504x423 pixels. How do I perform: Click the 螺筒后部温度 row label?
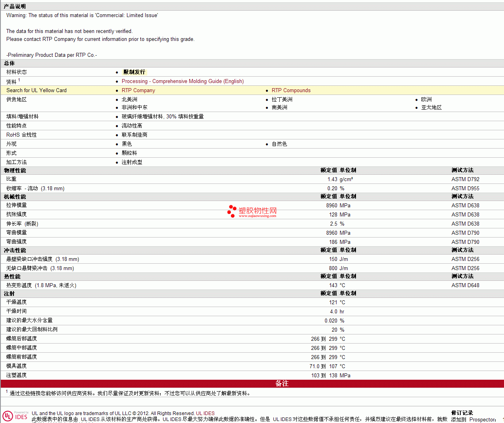pos(22,339)
